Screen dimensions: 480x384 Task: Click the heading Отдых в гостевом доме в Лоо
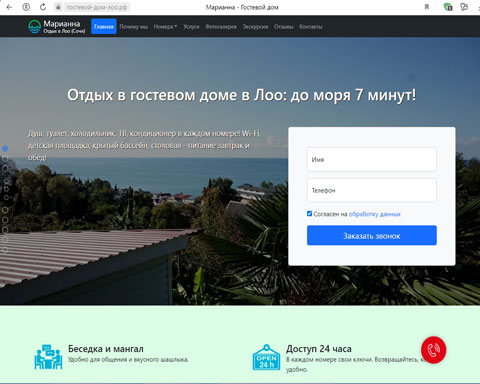241,95
